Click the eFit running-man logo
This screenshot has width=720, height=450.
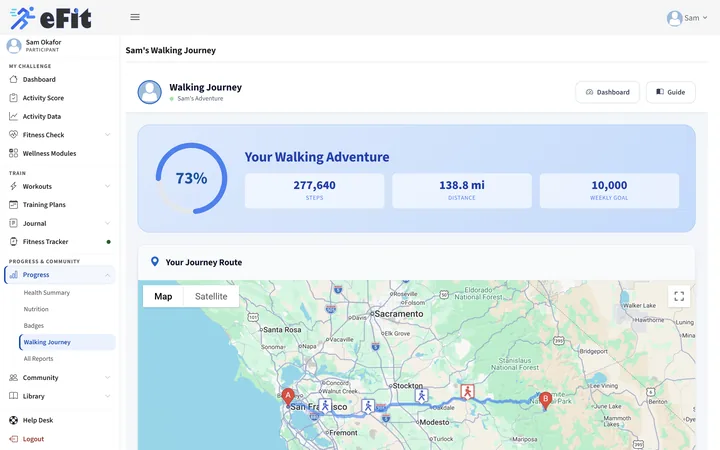[x=22, y=18]
